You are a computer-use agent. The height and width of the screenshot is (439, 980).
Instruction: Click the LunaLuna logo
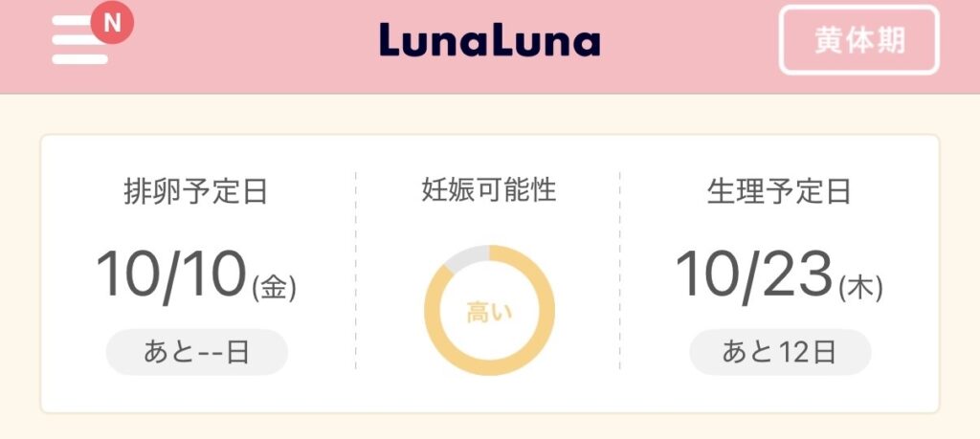pyautogui.click(x=489, y=41)
